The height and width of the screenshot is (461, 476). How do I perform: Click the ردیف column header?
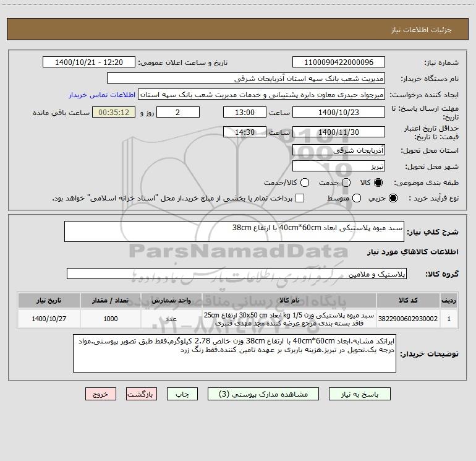(449, 300)
